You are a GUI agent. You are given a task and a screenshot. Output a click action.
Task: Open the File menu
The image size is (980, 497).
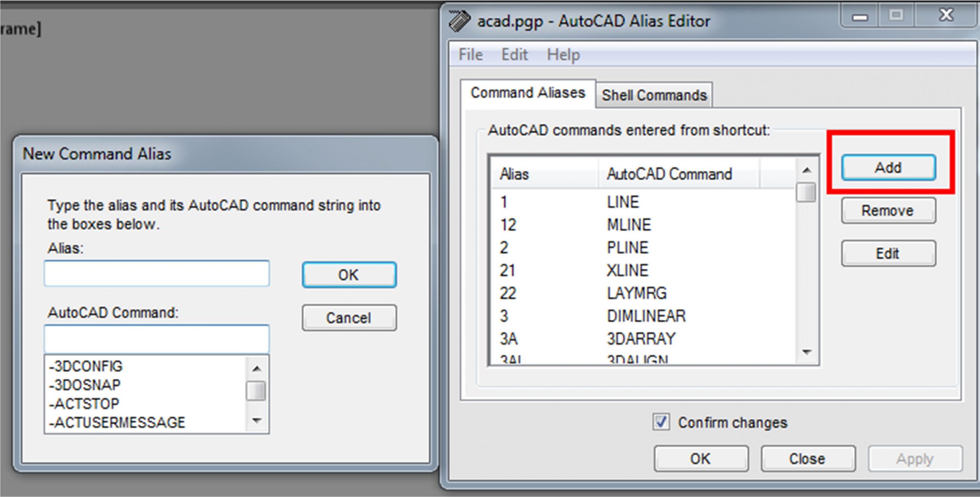coord(470,54)
